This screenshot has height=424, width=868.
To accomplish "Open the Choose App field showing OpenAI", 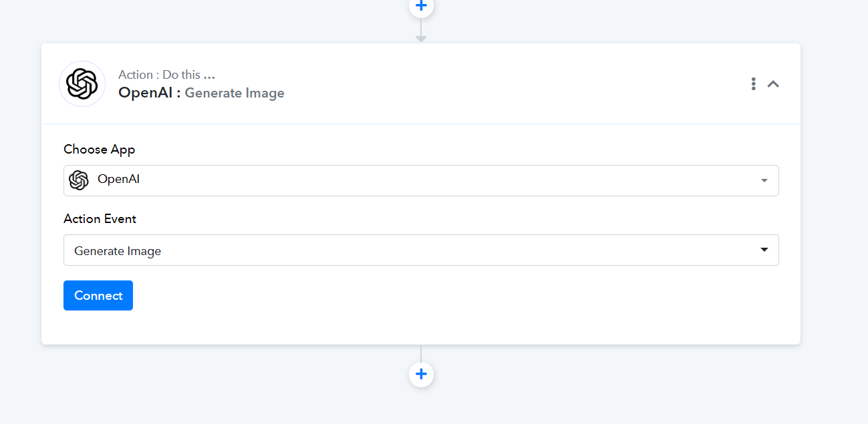I will click(421, 180).
